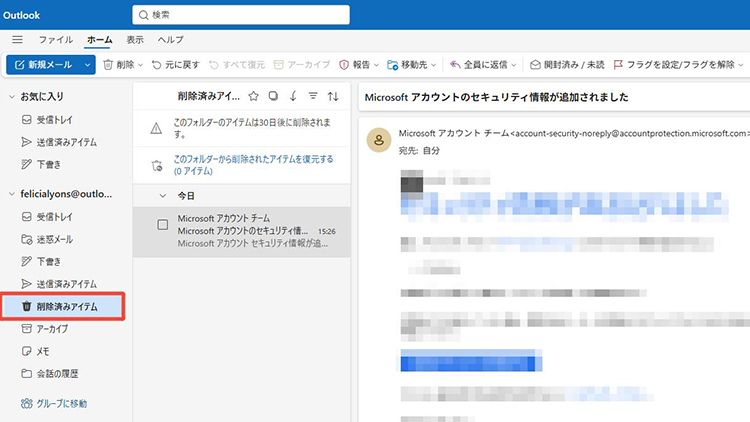Click the select mode icon beside star
This screenshot has height=422, width=750.
(x=273, y=96)
